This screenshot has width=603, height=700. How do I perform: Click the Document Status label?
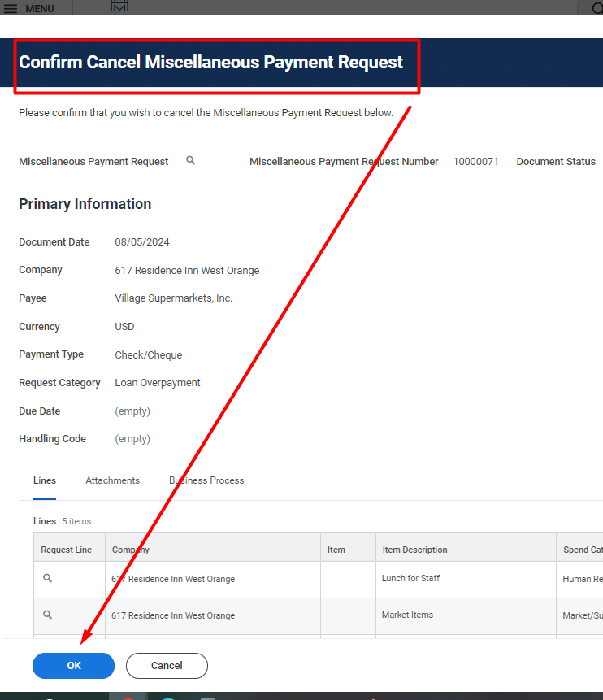pyautogui.click(x=556, y=162)
